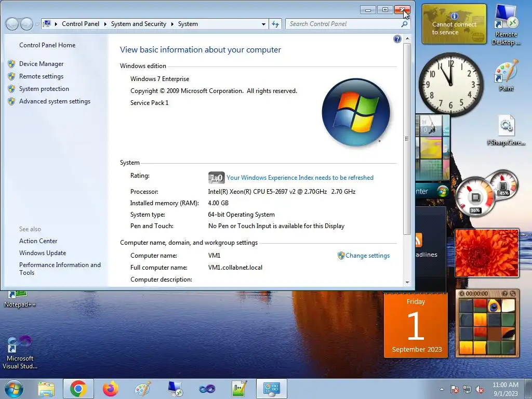
Task: Open the FSharp.Core desktop file
Action: click(x=506, y=130)
